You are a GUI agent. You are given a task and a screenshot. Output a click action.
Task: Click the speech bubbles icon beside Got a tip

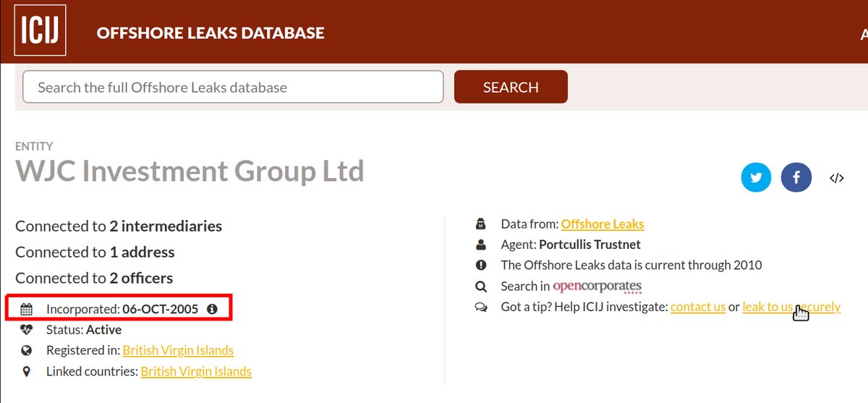[481, 307]
